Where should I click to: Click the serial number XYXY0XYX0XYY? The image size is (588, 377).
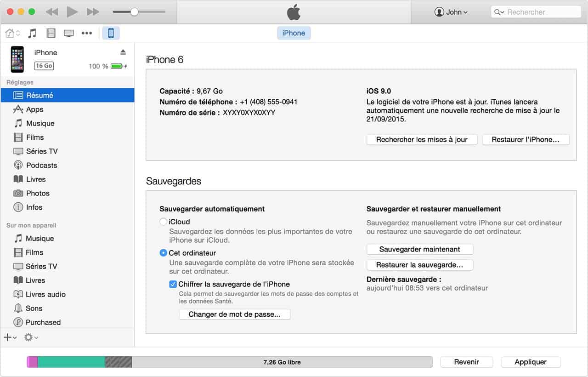(249, 113)
